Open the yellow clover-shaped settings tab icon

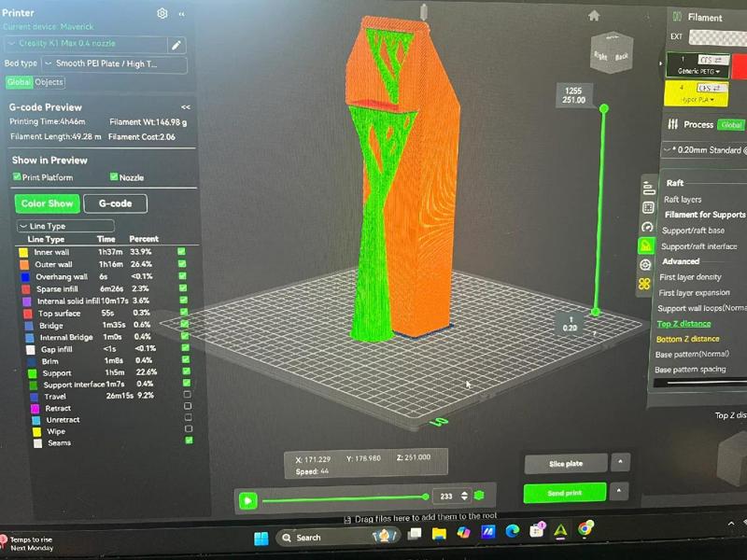click(x=644, y=285)
